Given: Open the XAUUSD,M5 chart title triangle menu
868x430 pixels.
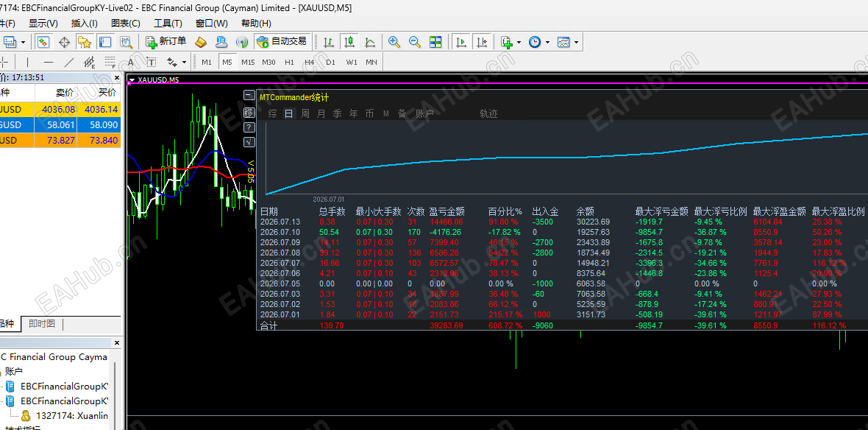Looking at the screenshot, I should point(131,80).
